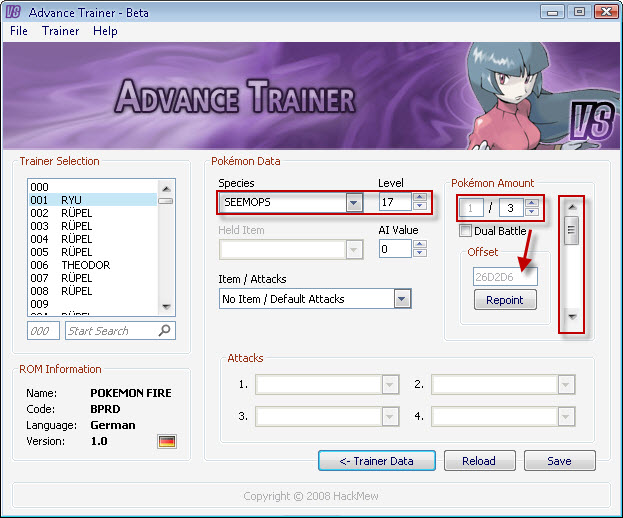Open the Attack 2 dropdown

pos(566,384)
